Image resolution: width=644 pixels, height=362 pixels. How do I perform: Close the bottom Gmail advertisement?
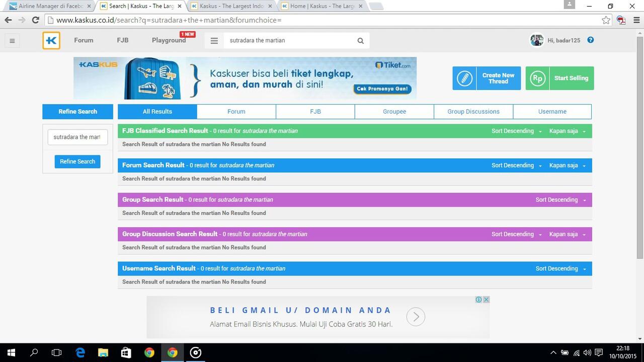tap(487, 300)
